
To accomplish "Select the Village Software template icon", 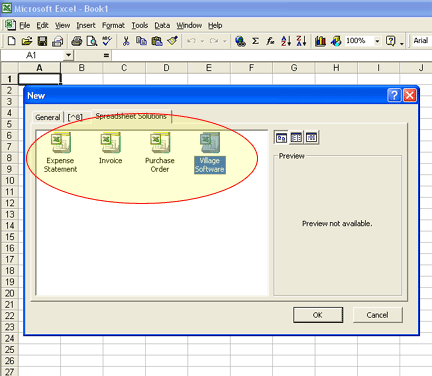I will tap(210, 143).
